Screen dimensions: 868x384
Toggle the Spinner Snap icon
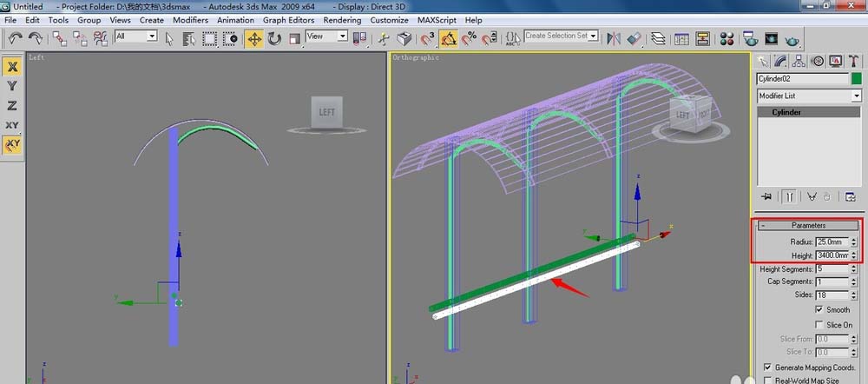488,39
